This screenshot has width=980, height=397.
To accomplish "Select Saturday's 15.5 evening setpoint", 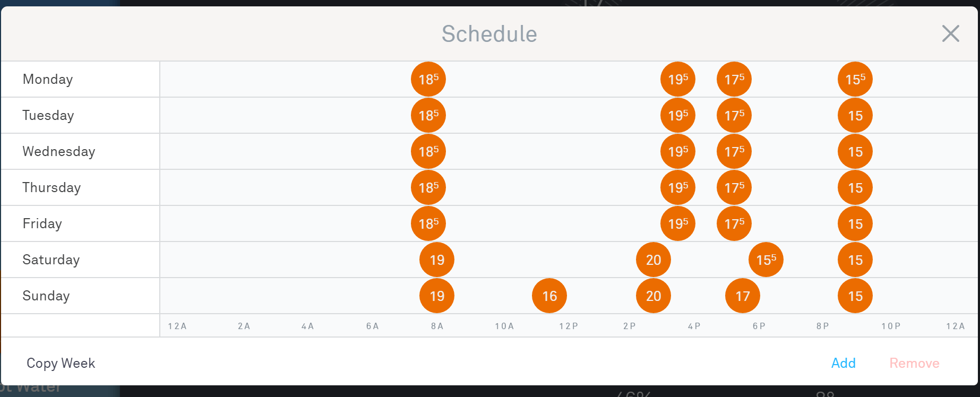I will 766,260.
